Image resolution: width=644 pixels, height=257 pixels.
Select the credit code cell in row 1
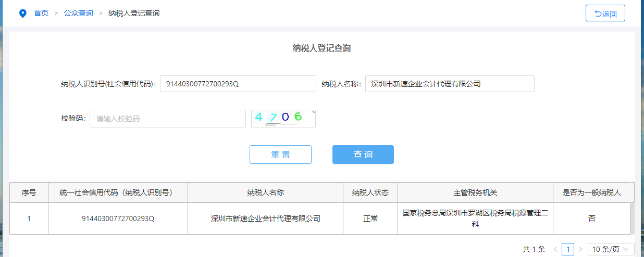coord(118,219)
